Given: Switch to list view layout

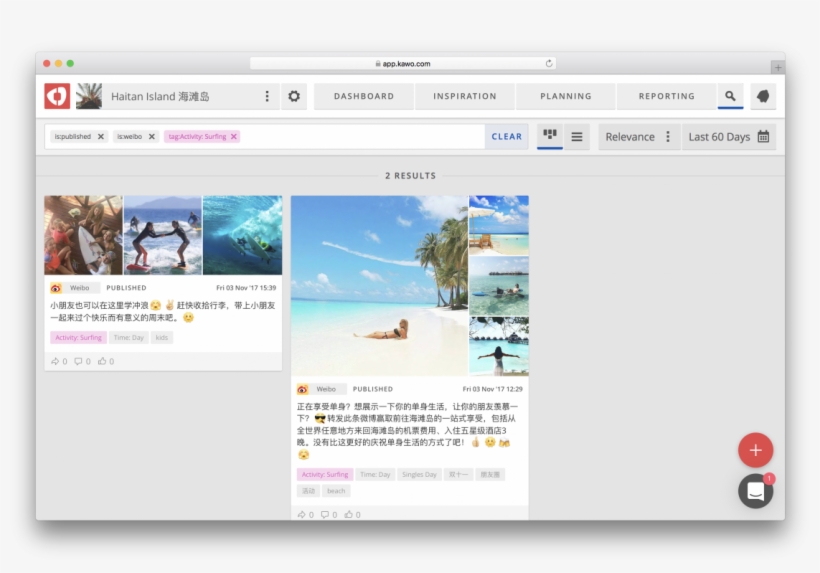Looking at the screenshot, I should (577, 136).
